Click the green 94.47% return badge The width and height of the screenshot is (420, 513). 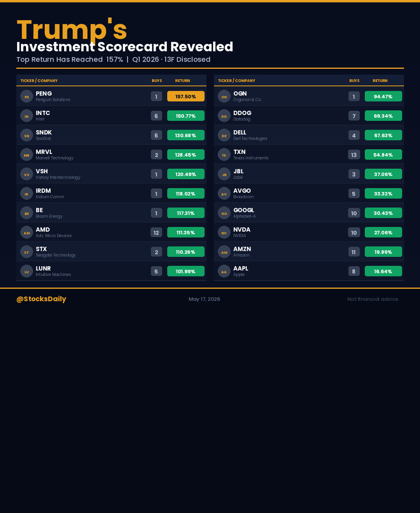383,96
